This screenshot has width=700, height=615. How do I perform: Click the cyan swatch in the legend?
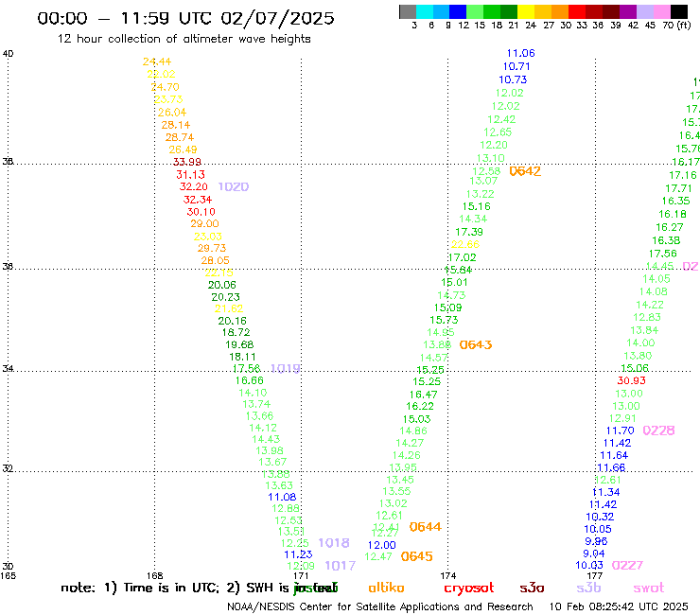click(425, 11)
